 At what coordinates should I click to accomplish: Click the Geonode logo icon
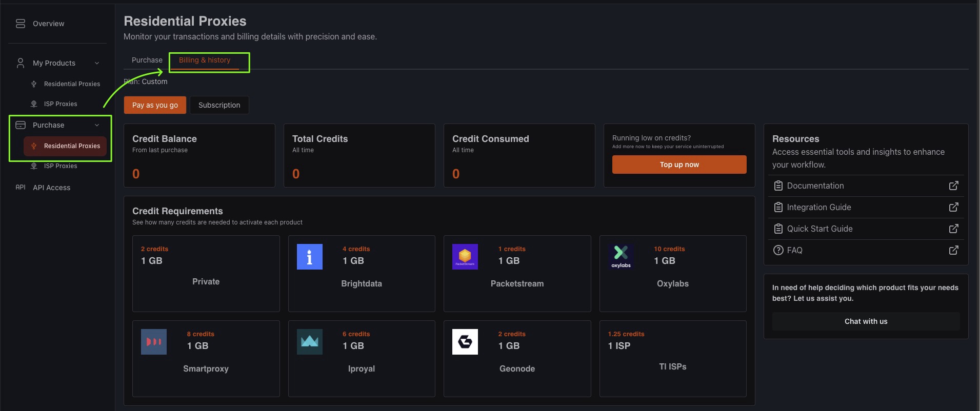[x=465, y=342]
